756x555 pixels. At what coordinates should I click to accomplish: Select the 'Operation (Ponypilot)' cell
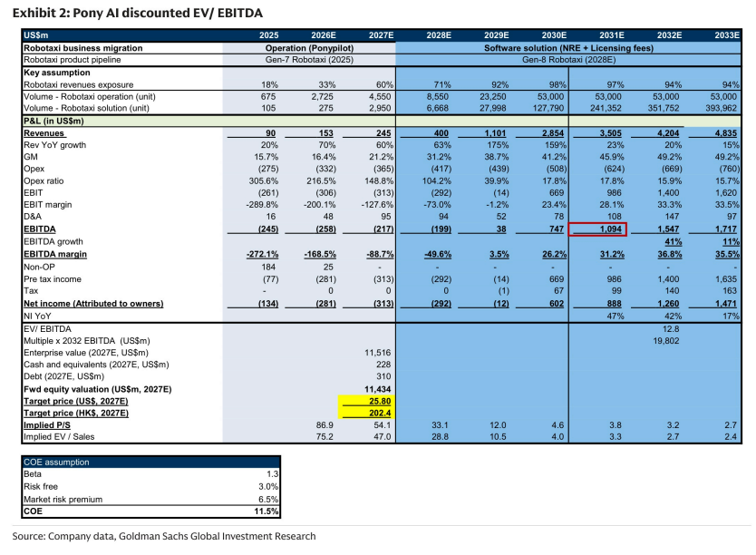(309, 48)
